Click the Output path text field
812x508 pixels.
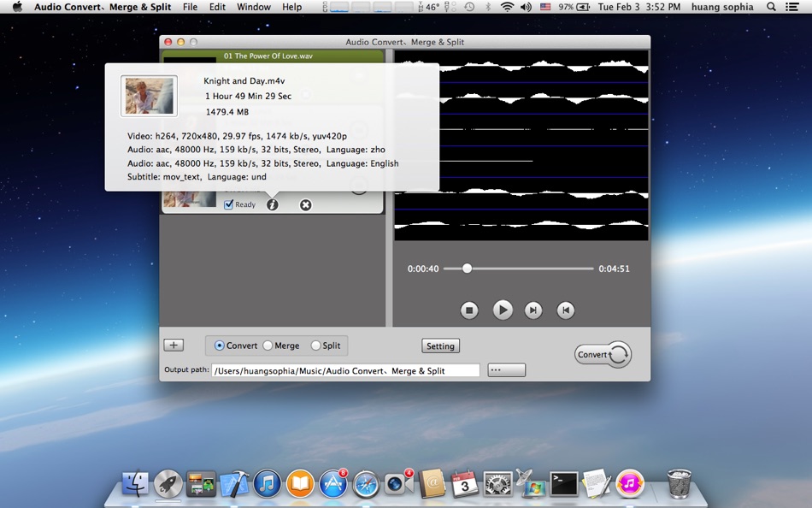(x=345, y=370)
